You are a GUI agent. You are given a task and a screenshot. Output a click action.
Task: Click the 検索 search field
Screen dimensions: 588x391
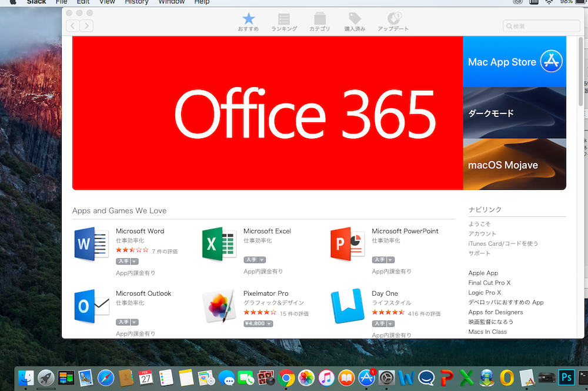pos(542,26)
